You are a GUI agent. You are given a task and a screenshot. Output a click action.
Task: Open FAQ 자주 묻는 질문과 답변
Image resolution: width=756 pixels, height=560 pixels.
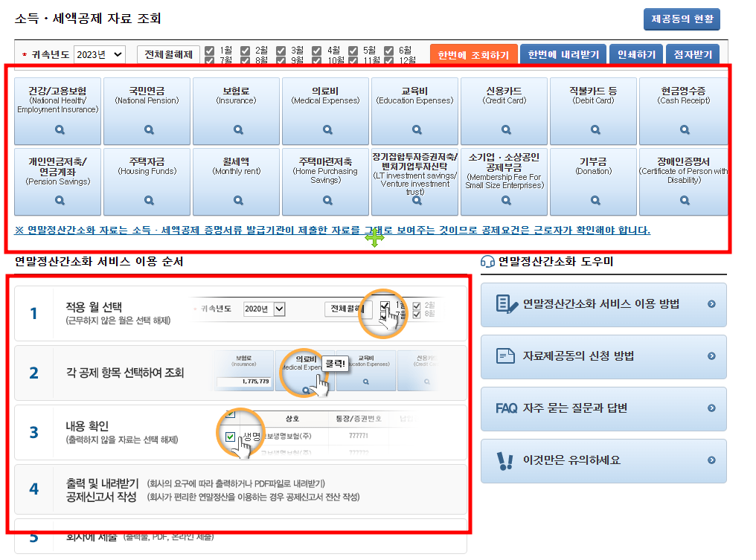(x=603, y=409)
